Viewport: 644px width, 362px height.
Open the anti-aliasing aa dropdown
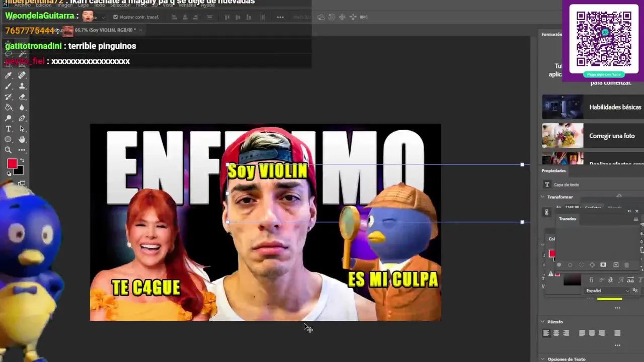tap(635, 291)
